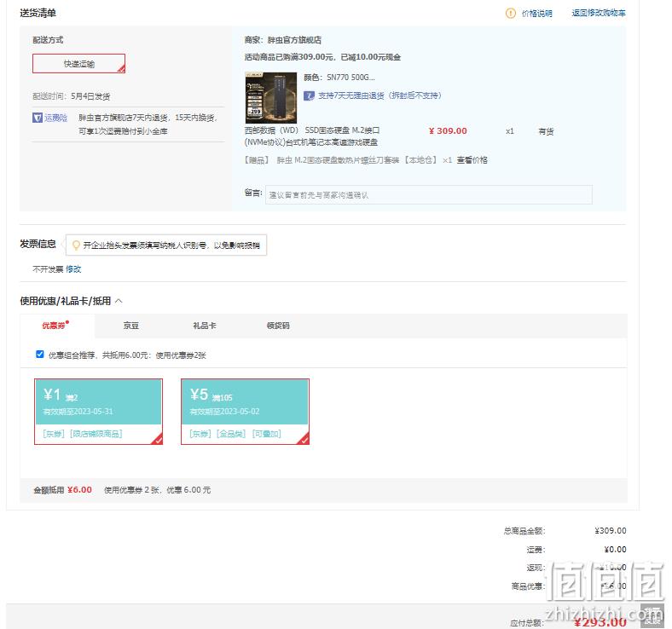The height and width of the screenshot is (629, 672).
Task: Open the 西部数据 SSD product title
Action: pyautogui.click(x=312, y=136)
